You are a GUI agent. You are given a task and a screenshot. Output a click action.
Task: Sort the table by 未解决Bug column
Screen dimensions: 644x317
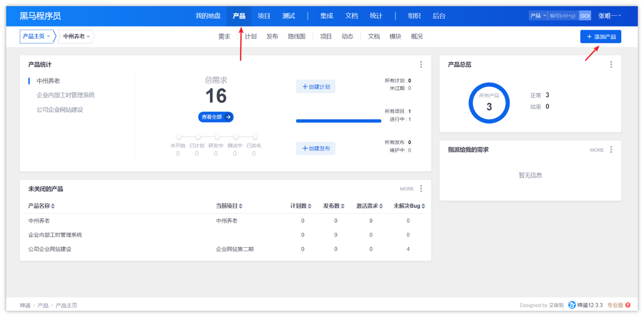[x=410, y=206]
